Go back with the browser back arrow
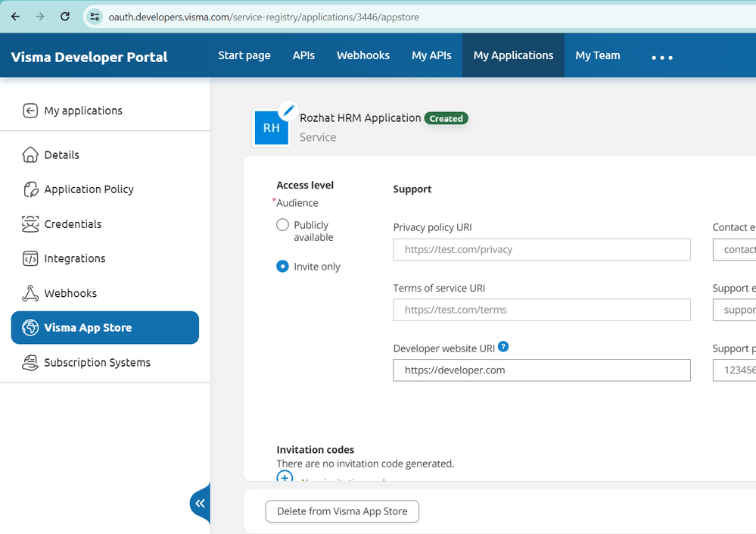 [15, 16]
